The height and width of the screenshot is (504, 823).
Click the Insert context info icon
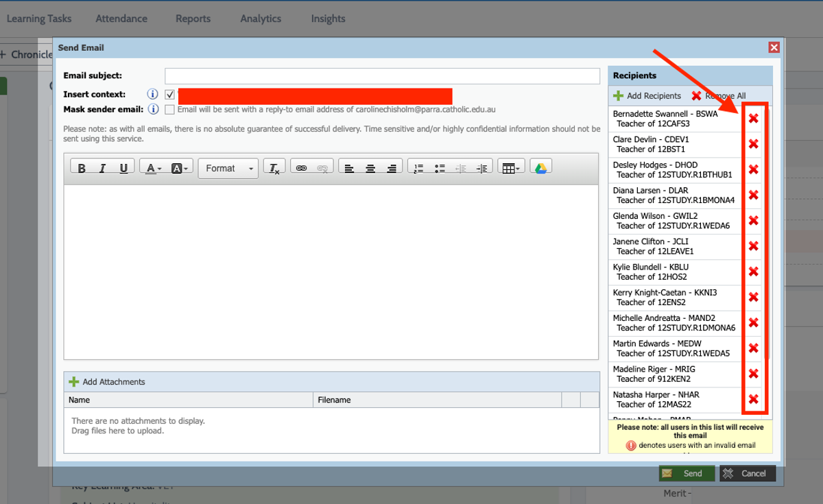point(153,95)
